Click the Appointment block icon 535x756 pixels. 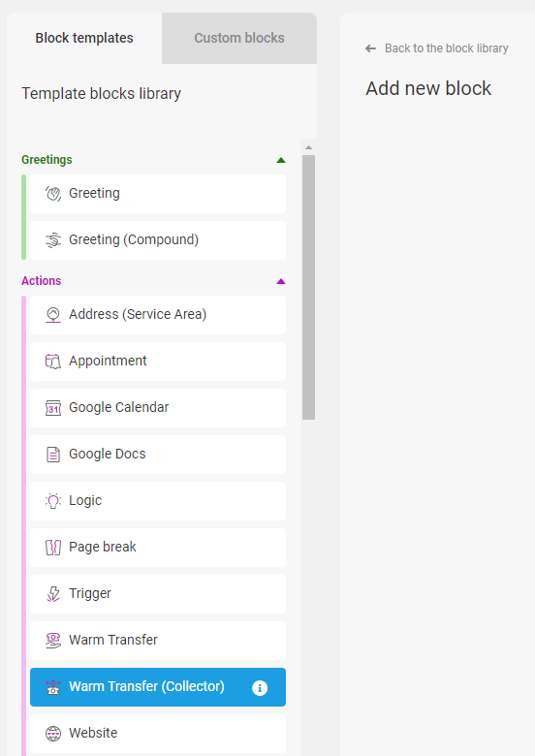tap(53, 362)
